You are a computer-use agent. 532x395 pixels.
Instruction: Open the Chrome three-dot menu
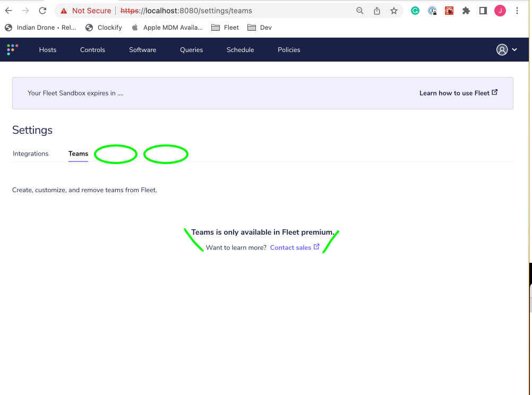[517, 10]
